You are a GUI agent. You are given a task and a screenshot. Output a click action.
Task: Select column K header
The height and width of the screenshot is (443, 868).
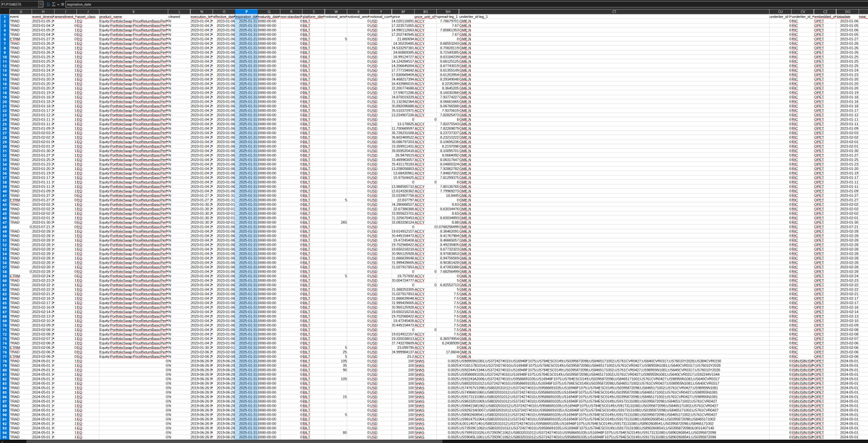pos(133,12)
